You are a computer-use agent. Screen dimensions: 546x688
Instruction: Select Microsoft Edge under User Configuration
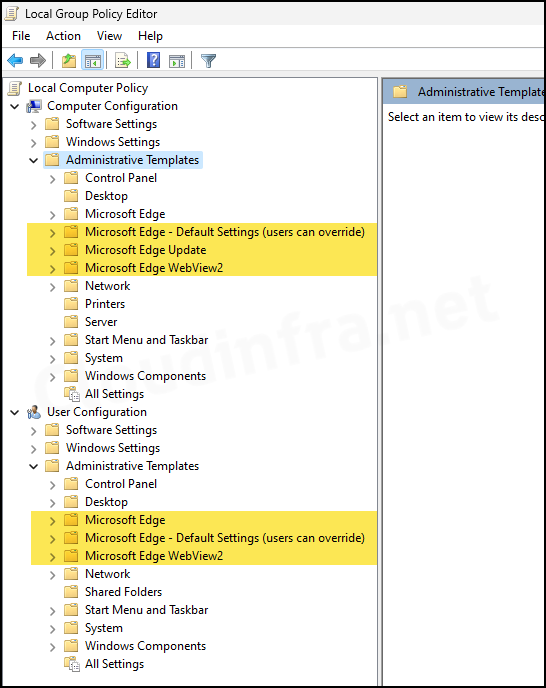(x=125, y=520)
